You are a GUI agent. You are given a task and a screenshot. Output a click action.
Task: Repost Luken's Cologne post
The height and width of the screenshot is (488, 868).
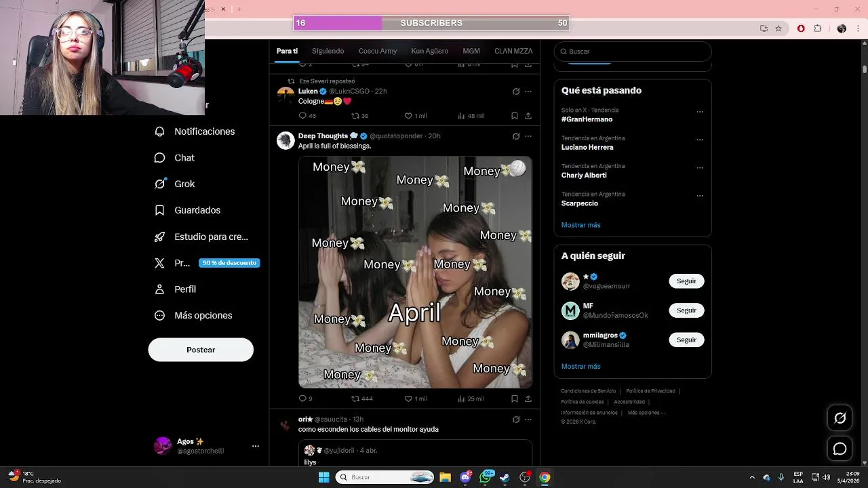pos(359,116)
